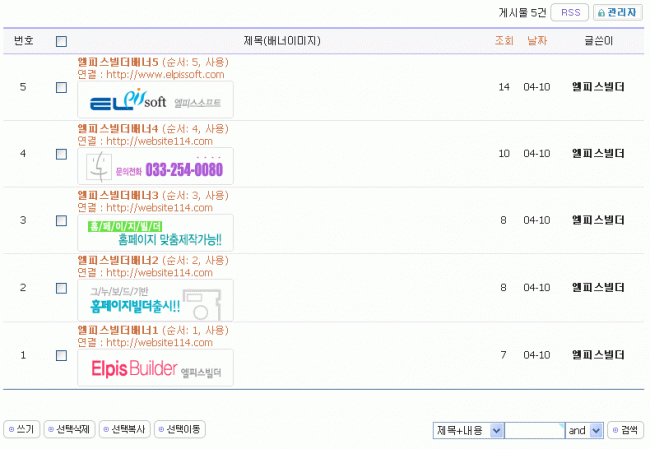Open the 엘피스빌더배너5 post title
Screen dimensions: 650x449
click(x=118, y=62)
